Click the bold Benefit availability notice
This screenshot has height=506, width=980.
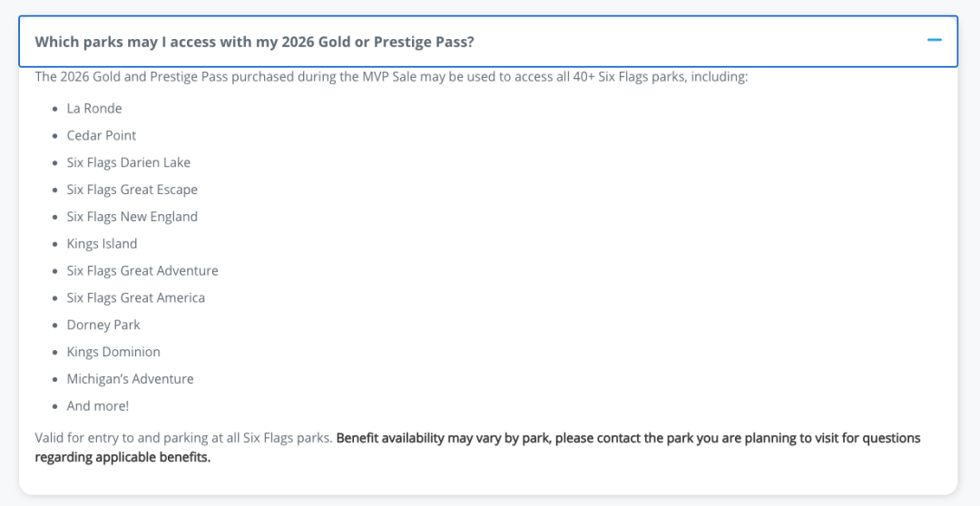[x=477, y=447]
